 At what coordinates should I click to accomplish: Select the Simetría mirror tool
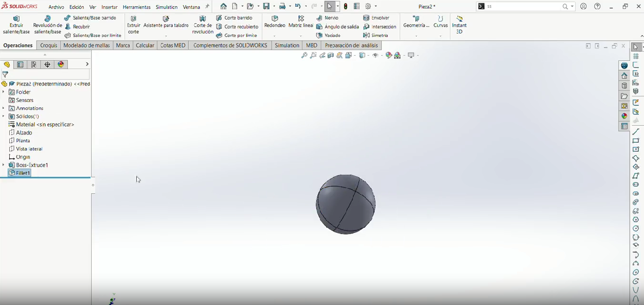coord(376,36)
